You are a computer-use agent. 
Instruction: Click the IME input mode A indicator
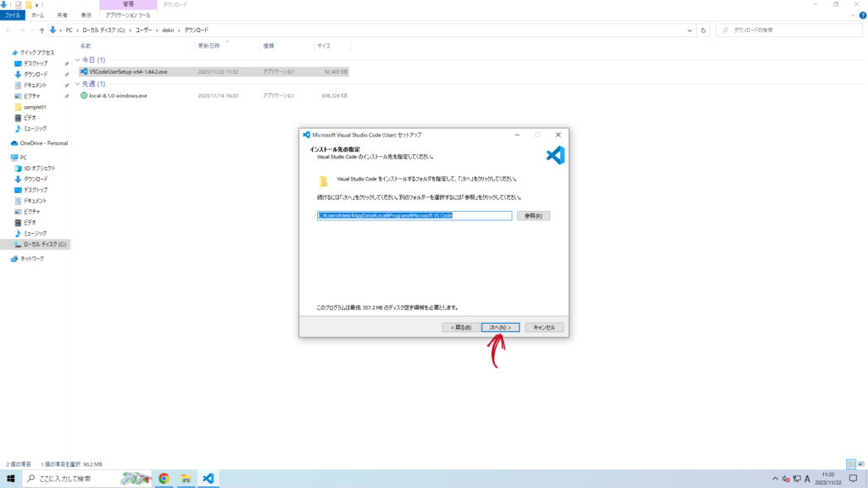[x=807, y=480]
